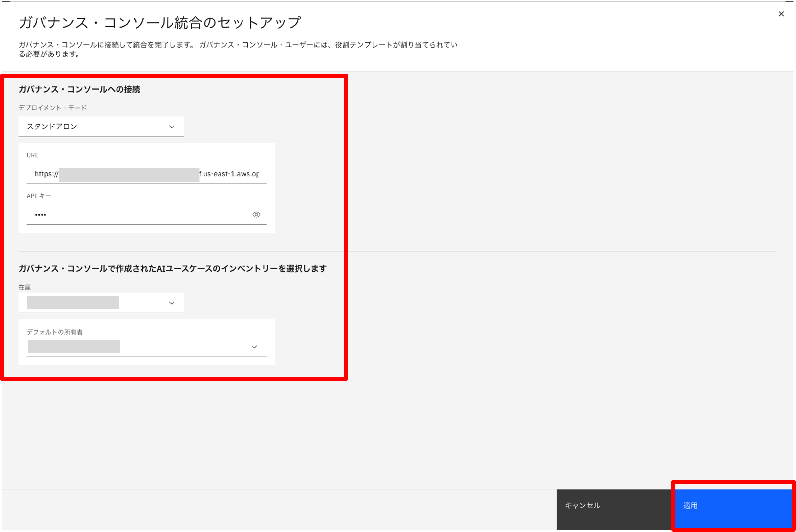
Task: Show the hidden API key with eye icon
Action: pyautogui.click(x=256, y=214)
